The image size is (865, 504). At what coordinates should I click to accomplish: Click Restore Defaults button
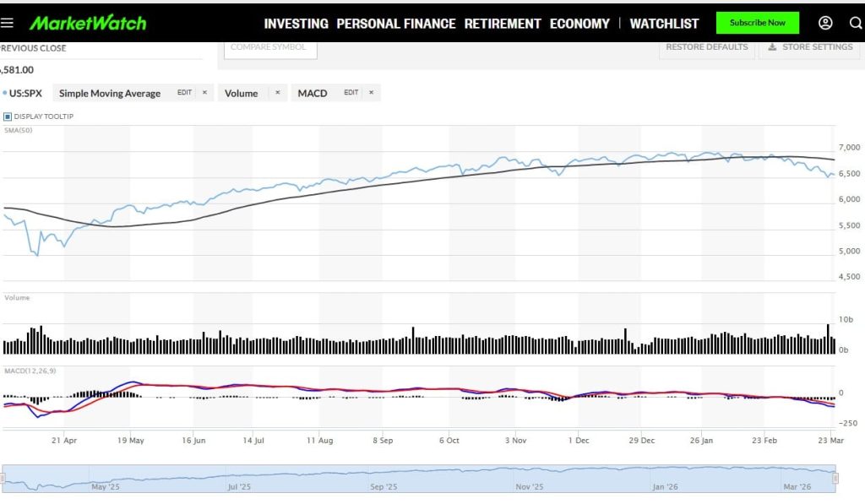(706, 47)
